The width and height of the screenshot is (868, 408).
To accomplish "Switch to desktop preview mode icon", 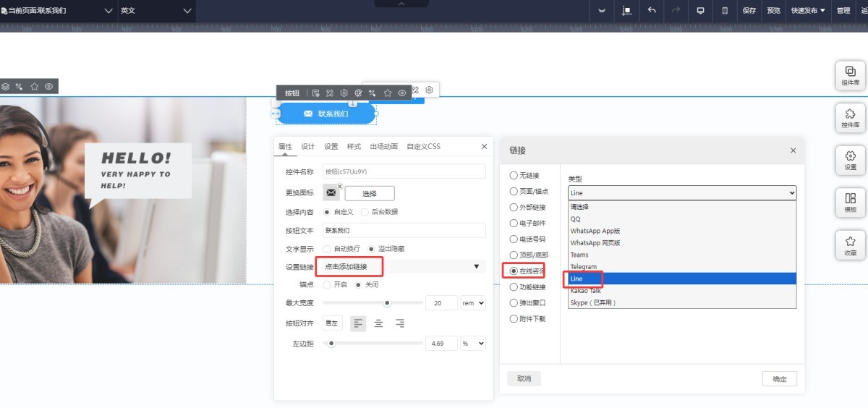I will click(700, 11).
